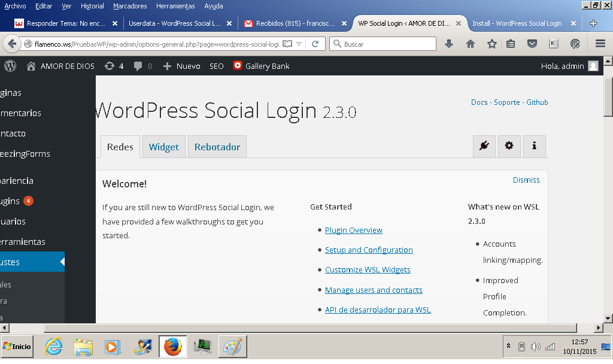Open Manage users and contacts link

374,290
